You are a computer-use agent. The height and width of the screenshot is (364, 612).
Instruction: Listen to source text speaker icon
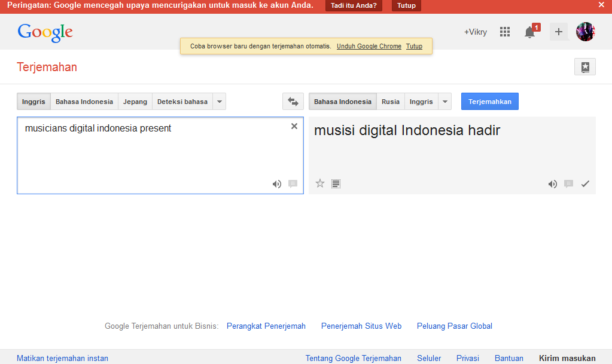(277, 183)
